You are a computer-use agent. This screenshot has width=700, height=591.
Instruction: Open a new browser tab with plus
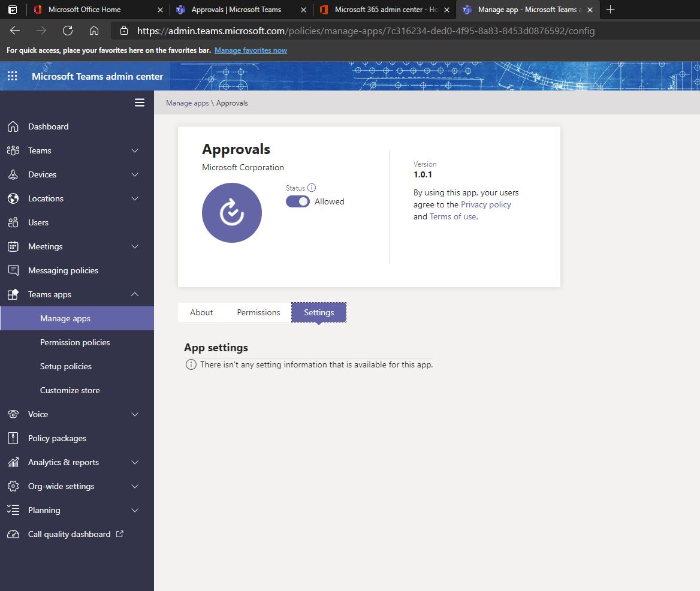[610, 10]
